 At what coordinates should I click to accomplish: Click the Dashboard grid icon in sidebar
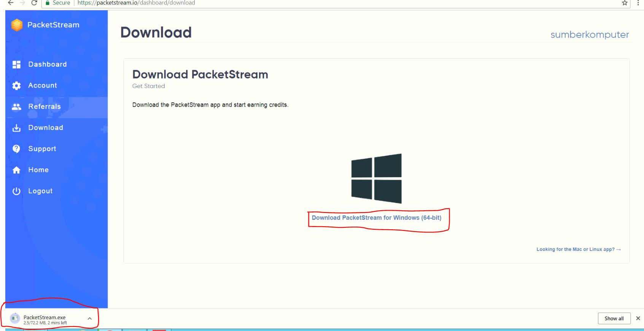pos(16,64)
